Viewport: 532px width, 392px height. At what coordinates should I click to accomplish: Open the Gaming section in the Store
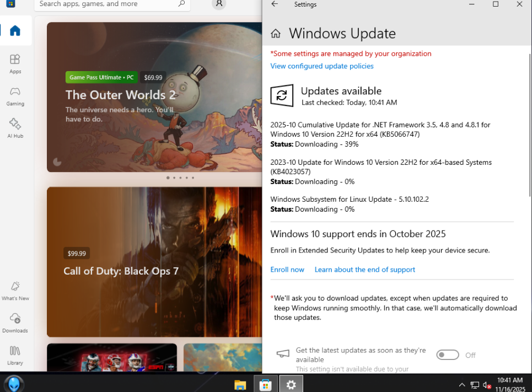click(15, 96)
